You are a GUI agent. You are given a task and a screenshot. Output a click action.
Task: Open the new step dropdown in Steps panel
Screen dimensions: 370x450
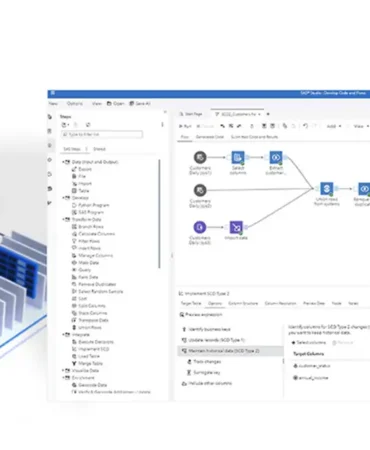point(65,125)
